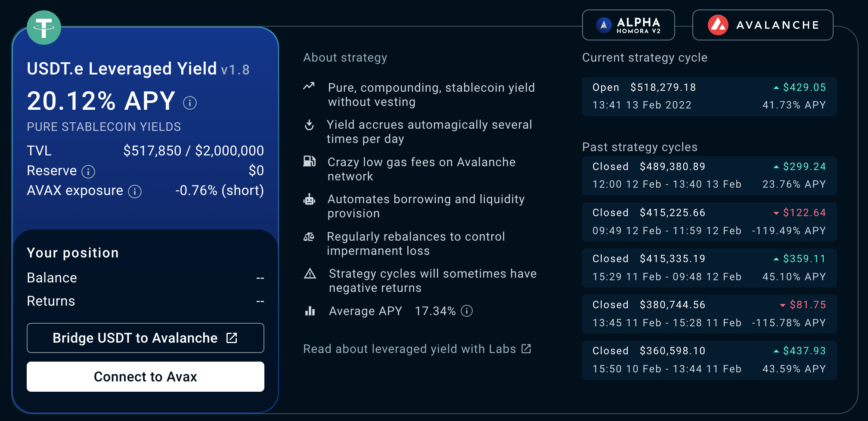This screenshot has width=868, height=421.
Task: Click the Tether USDT token logo
Action: pyautogui.click(x=44, y=28)
